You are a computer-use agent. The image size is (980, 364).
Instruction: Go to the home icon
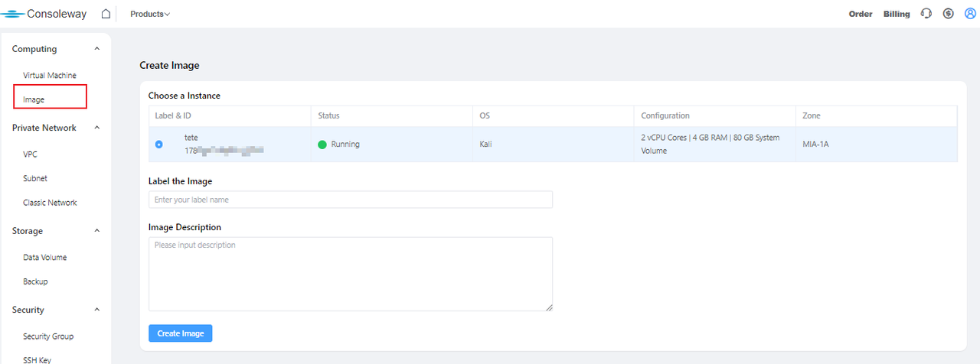(x=106, y=14)
